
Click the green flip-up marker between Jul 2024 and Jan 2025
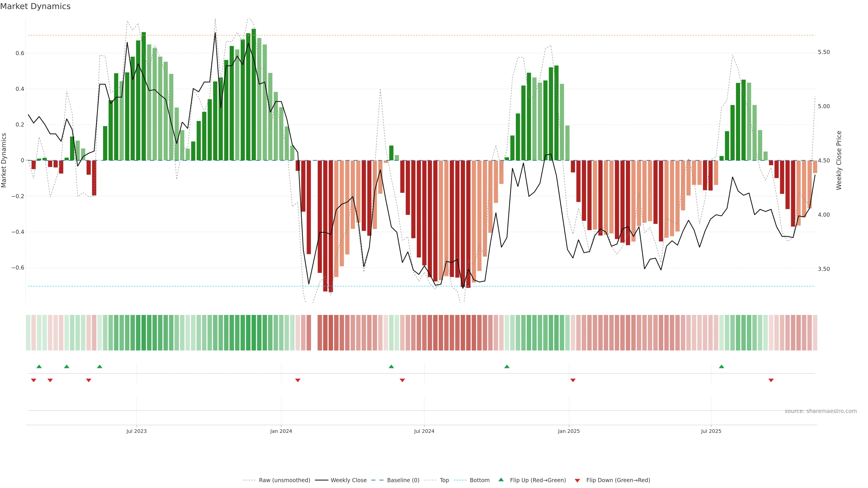point(507,366)
